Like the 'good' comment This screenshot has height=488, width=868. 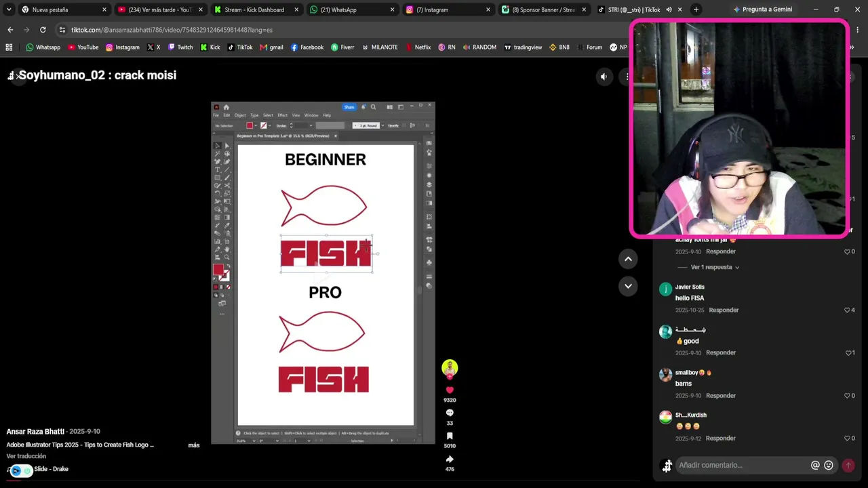point(850,353)
